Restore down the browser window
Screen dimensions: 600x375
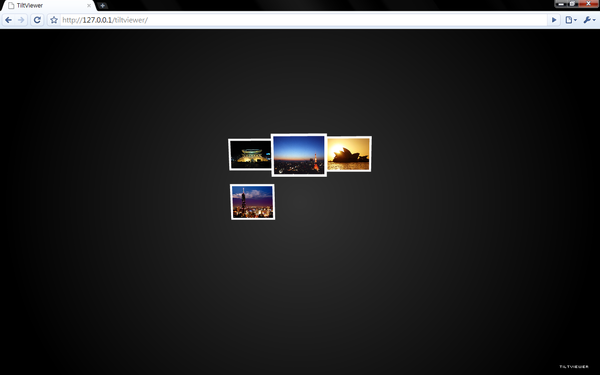[x=572, y=4]
